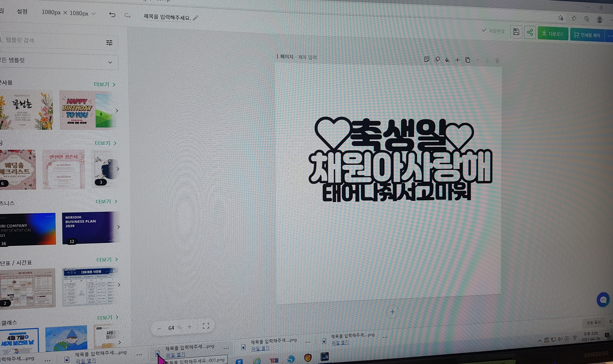Select the 채원아사랑해 text on canvas
The width and height of the screenshot is (613, 364).
pyautogui.click(x=400, y=167)
